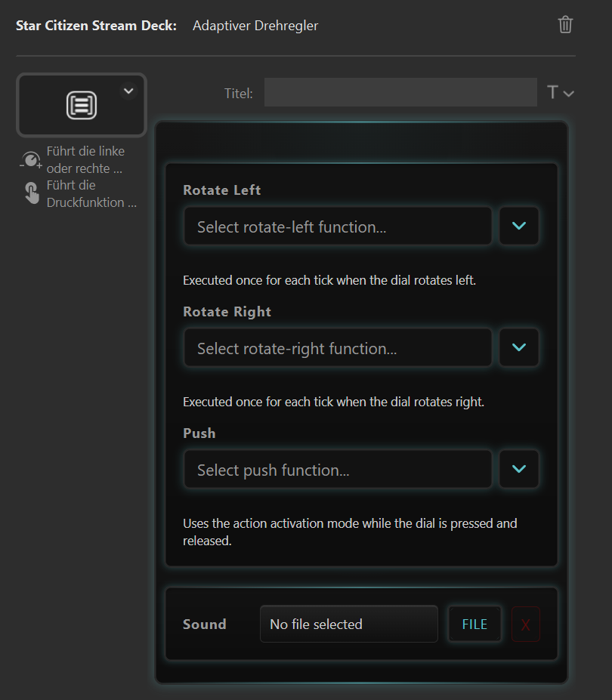Click the list icon in the key preview
Screen dimensions: 612x700
coord(81,105)
